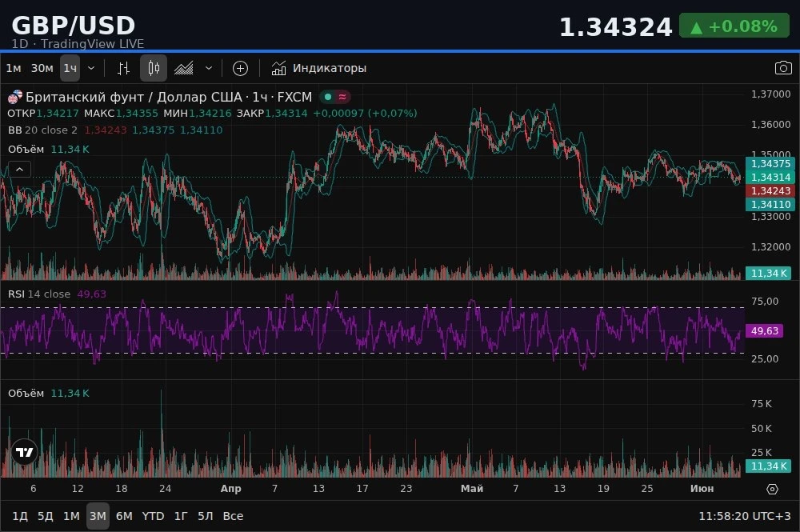The width and height of the screenshot is (800, 532).
Task: Take a snapshot with camera icon
Action: 783,68
